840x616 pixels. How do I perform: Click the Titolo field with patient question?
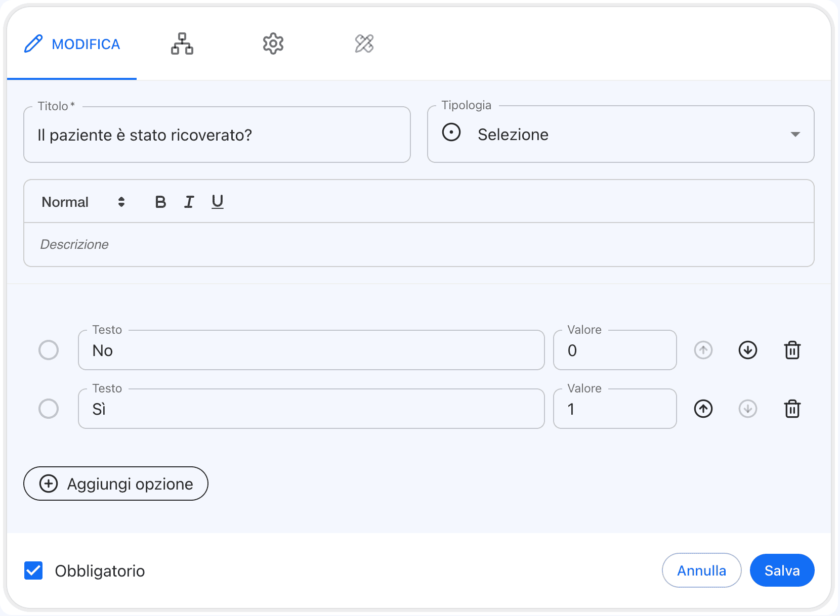point(217,135)
